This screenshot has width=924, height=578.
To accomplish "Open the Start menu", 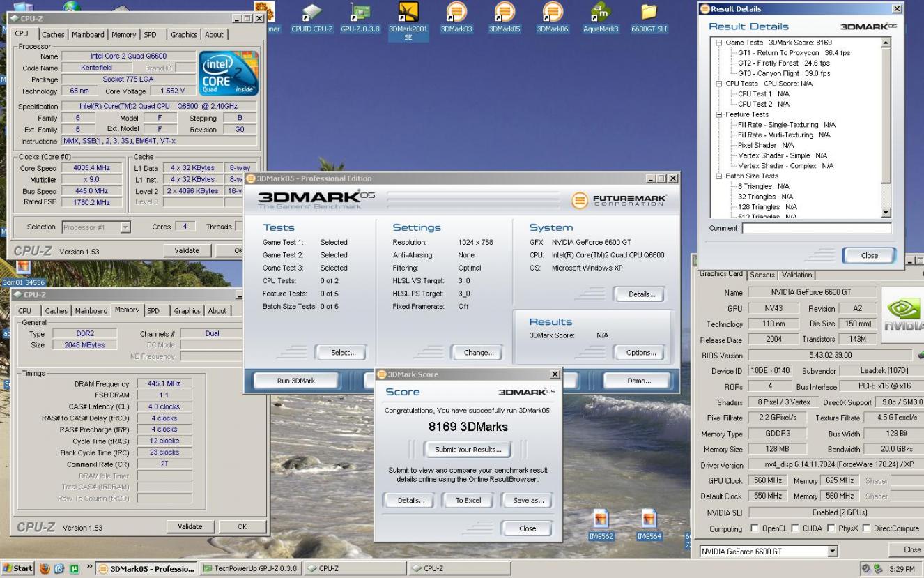I will click(x=17, y=569).
